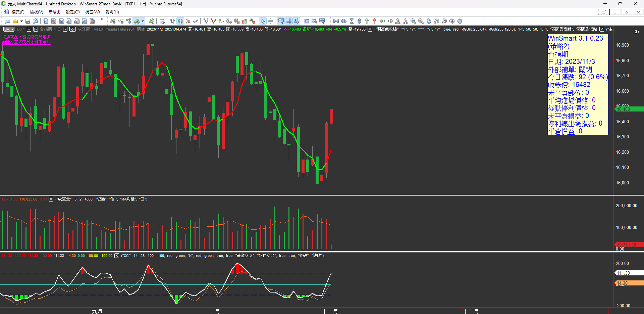Select the Insert Drawing pencil tool

tap(137, 21)
